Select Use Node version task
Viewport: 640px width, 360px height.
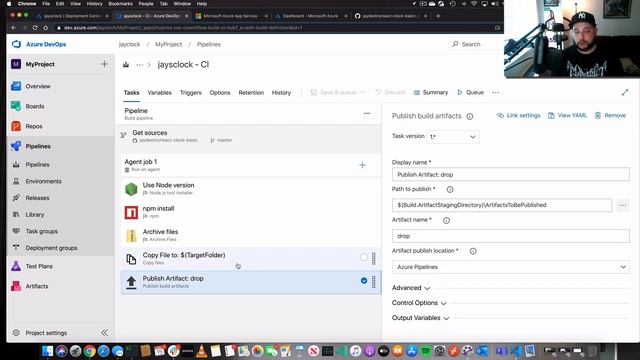click(x=251, y=189)
